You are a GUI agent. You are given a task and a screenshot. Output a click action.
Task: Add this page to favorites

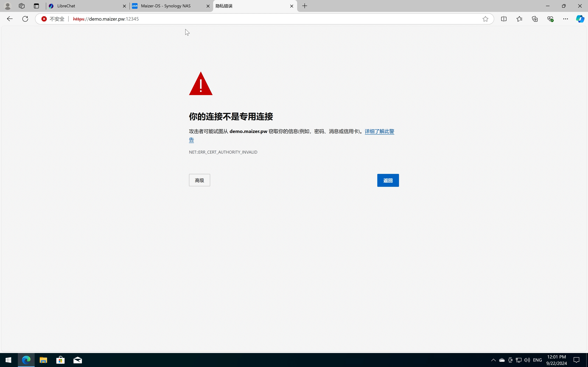[485, 19]
